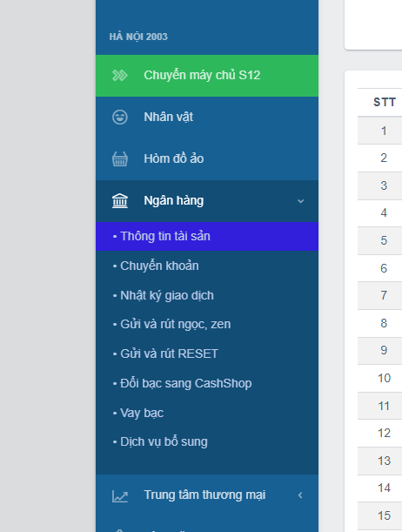Collapse the Ngân hàng menu using its chevron

[301, 201]
